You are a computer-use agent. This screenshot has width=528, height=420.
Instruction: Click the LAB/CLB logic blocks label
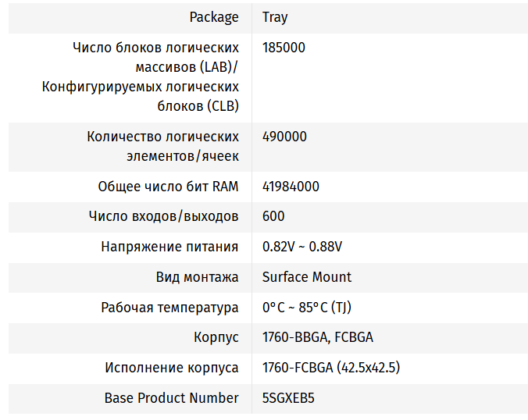click(141, 77)
